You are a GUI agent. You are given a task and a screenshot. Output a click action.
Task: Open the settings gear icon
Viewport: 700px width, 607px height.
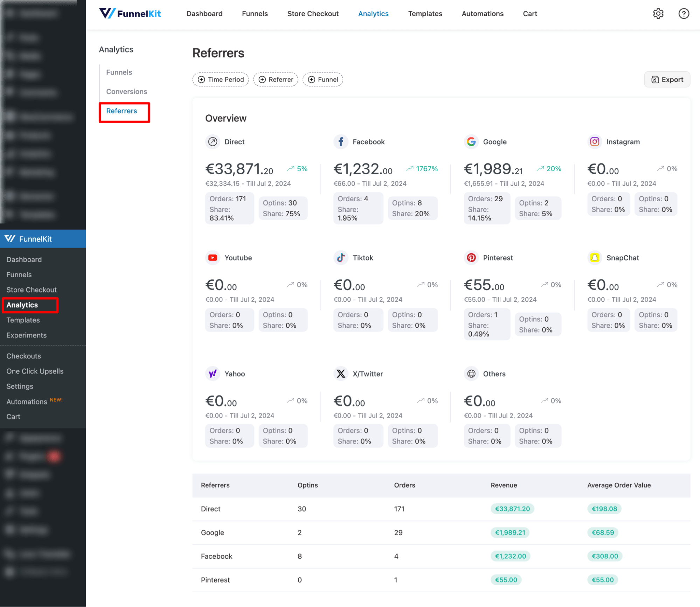658,14
